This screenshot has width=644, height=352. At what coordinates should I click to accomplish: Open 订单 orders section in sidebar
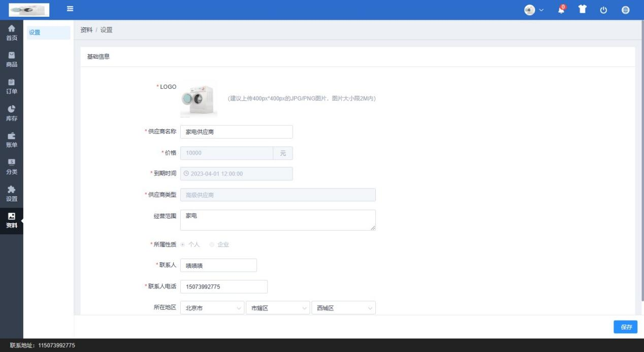(x=12, y=87)
